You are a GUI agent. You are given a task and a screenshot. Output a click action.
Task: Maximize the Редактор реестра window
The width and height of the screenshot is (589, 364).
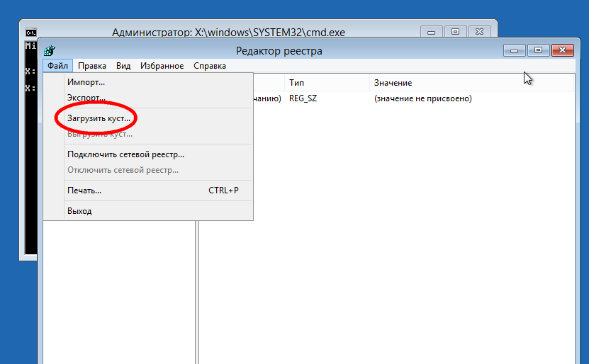(x=538, y=50)
